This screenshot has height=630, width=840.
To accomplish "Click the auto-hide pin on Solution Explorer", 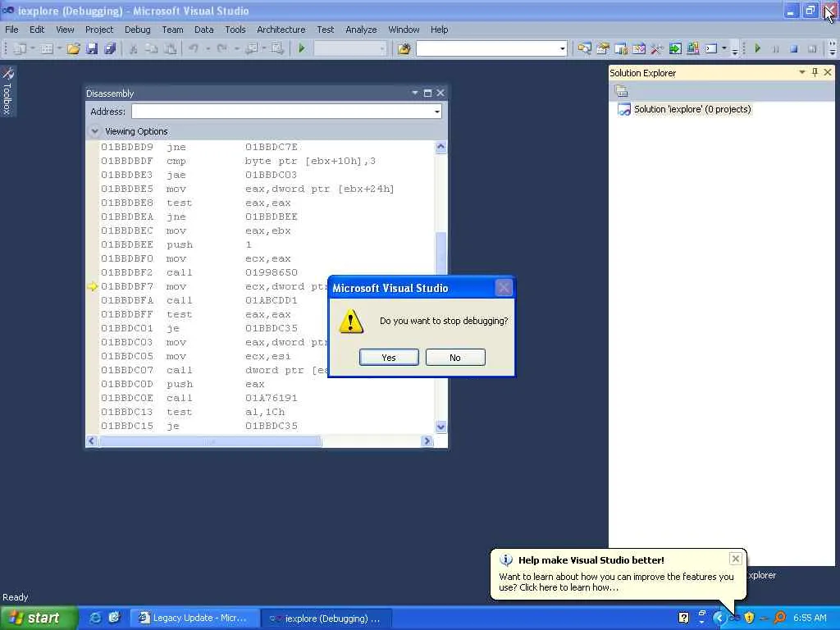I will [815, 72].
